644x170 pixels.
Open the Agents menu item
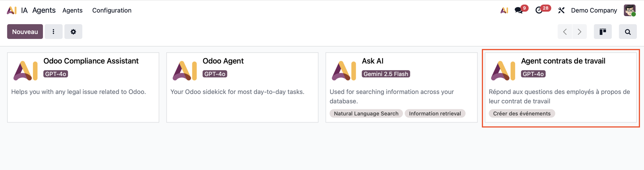pyautogui.click(x=72, y=10)
